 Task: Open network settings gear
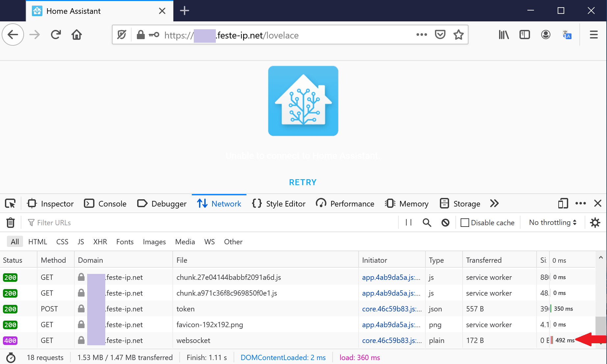595,223
